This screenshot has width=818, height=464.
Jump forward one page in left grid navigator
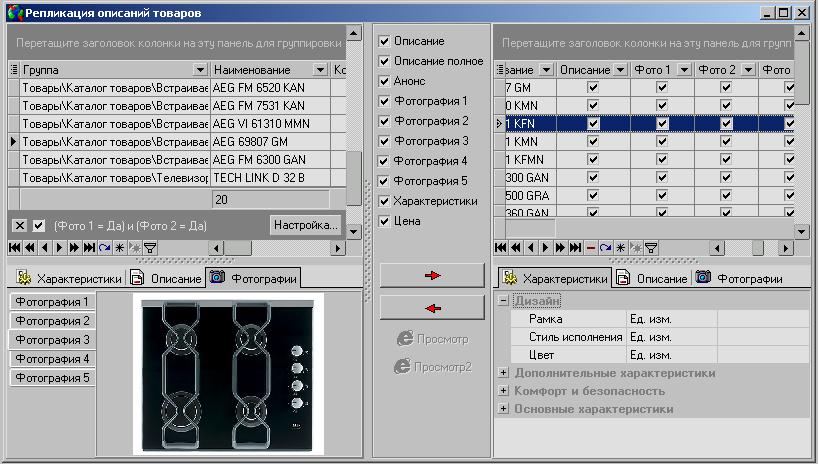(74, 248)
